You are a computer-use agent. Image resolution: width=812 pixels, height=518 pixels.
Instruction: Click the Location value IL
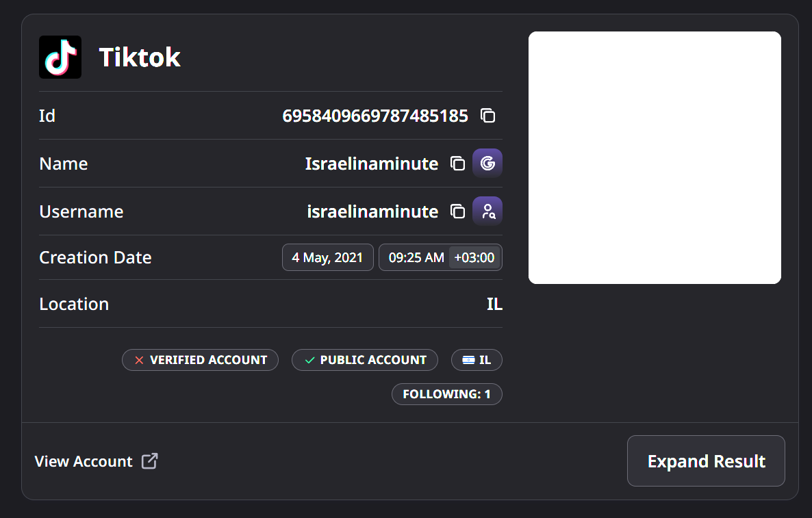coord(494,304)
